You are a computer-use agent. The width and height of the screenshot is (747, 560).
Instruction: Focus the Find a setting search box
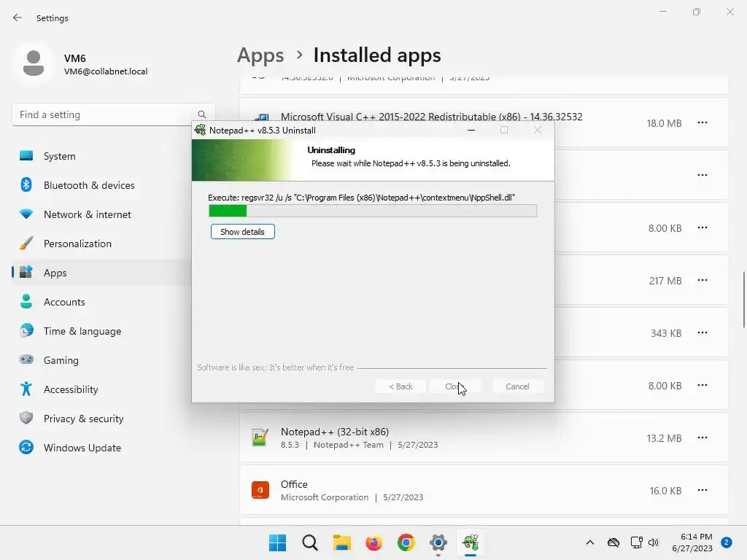pos(113,114)
